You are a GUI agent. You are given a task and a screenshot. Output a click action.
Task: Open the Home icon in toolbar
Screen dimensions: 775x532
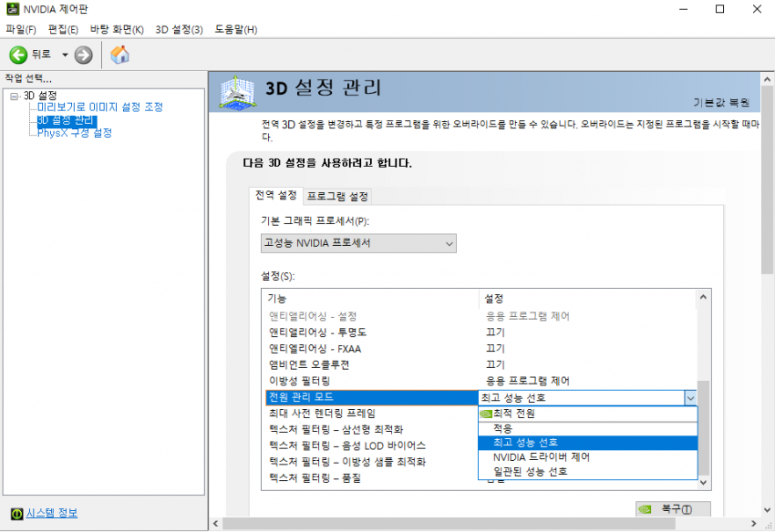(119, 55)
